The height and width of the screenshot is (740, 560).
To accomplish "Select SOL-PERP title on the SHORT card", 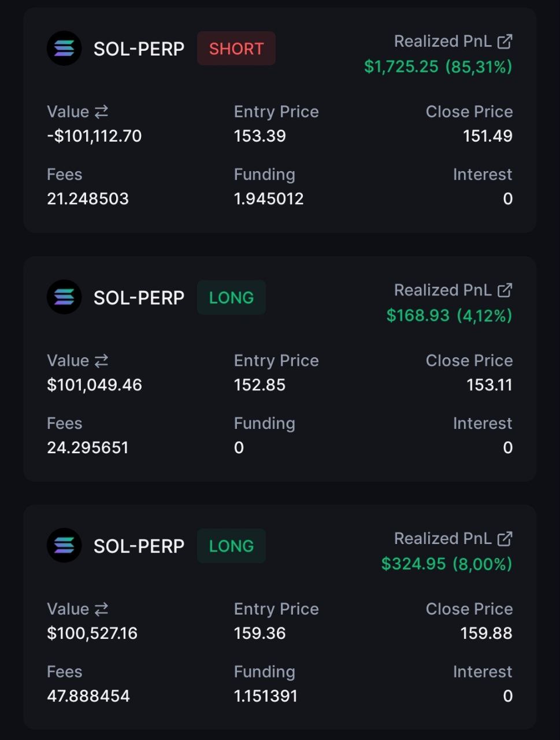I will [139, 49].
